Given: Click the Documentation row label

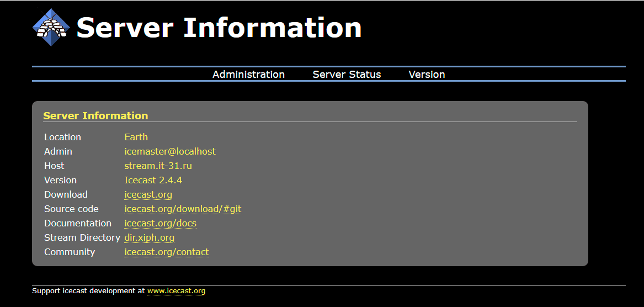Looking at the screenshot, I should [x=78, y=223].
